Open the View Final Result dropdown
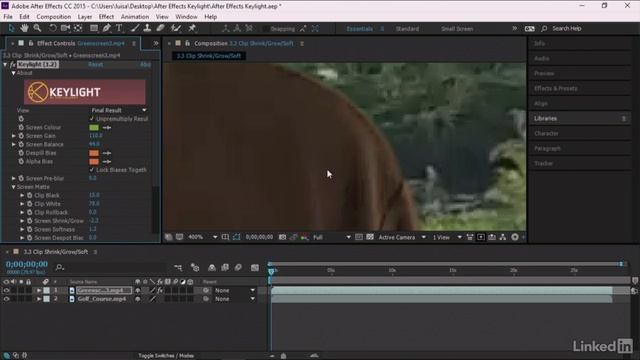 [118, 110]
